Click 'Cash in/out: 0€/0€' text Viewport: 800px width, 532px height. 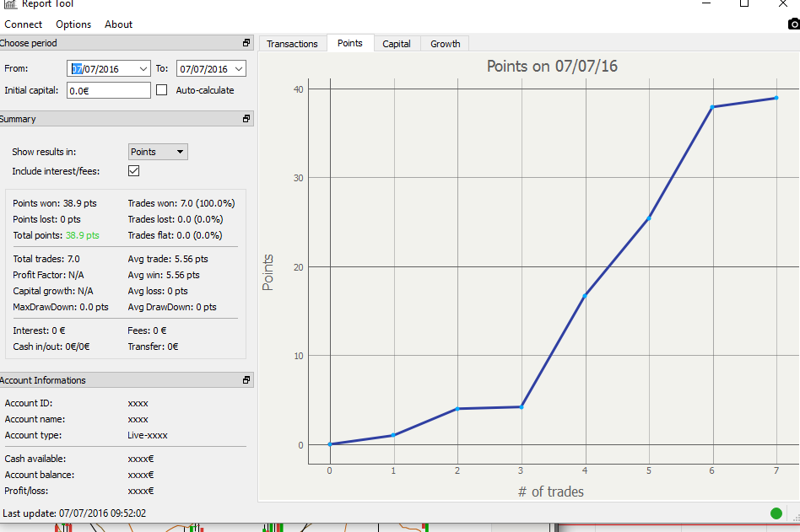51,347
